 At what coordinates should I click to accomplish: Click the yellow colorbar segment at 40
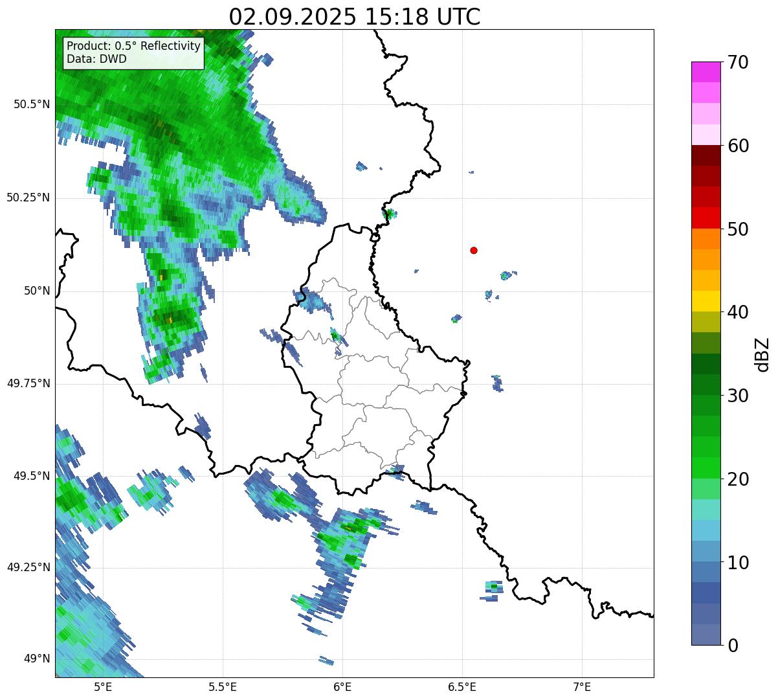pos(706,301)
